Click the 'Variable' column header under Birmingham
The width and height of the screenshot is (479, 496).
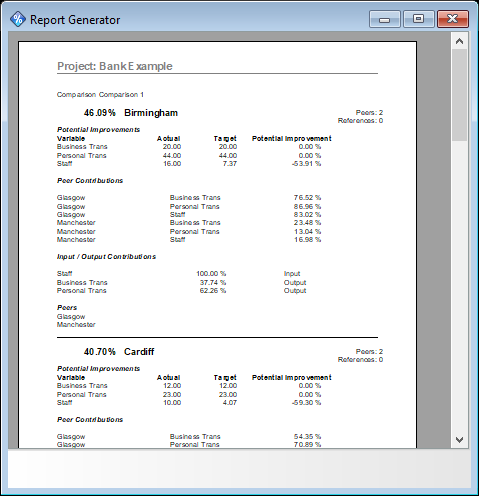coord(71,138)
